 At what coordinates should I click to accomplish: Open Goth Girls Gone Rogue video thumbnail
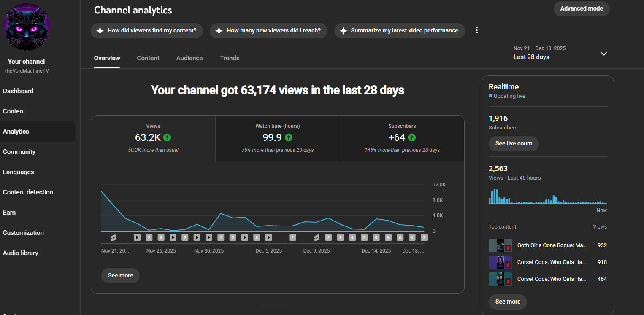coord(500,245)
